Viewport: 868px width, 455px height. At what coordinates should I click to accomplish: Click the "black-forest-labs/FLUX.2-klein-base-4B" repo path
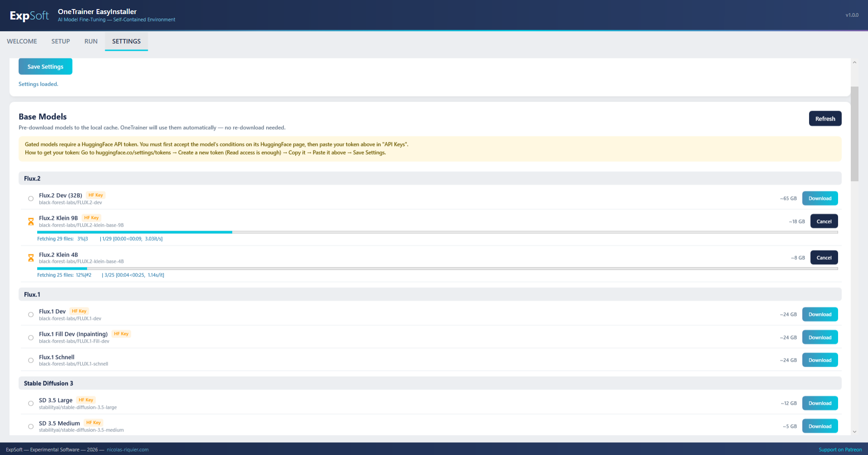pos(81,261)
